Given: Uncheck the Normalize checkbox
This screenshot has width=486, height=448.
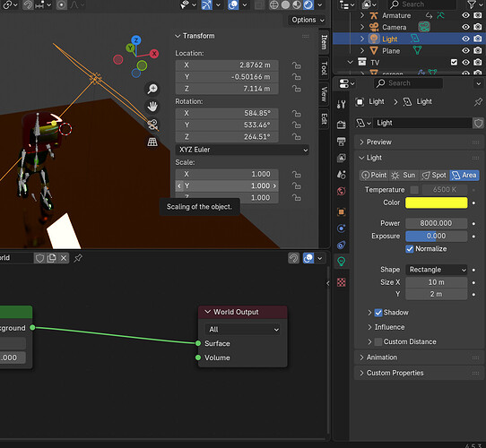Looking at the screenshot, I should 410,249.
